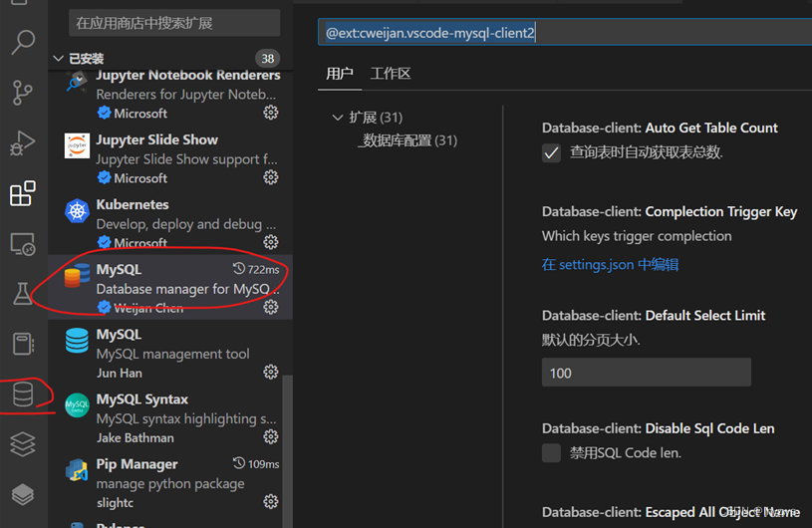Click 在 settings.json 中编辑 link
The width and height of the screenshot is (812, 528).
610,265
